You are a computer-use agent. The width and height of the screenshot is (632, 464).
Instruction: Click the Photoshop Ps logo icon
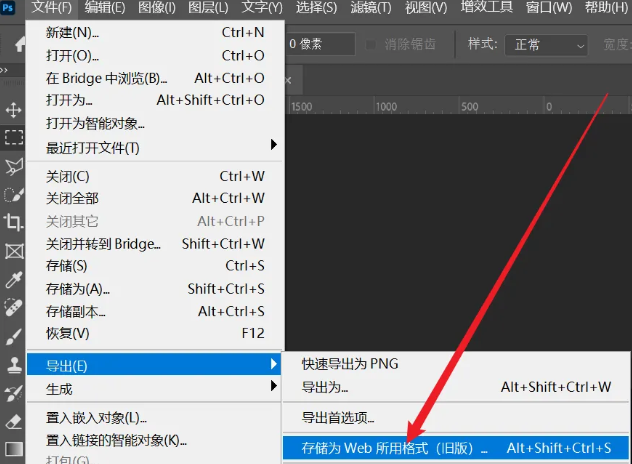pyautogui.click(x=7, y=7)
